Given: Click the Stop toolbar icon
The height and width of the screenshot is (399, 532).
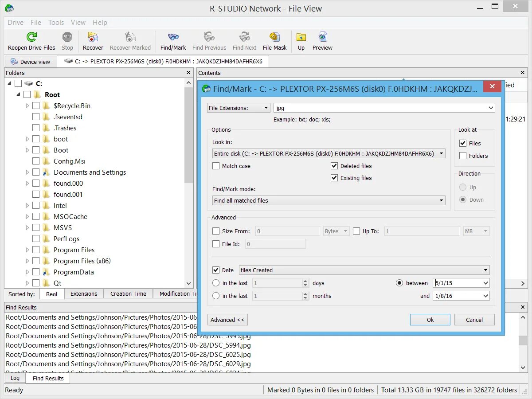Looking at the screenshot, I should click(67, 37).
